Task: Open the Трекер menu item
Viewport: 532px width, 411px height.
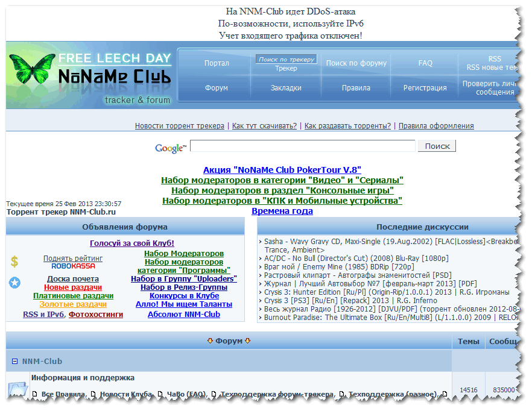Action: tap(286, 68)
